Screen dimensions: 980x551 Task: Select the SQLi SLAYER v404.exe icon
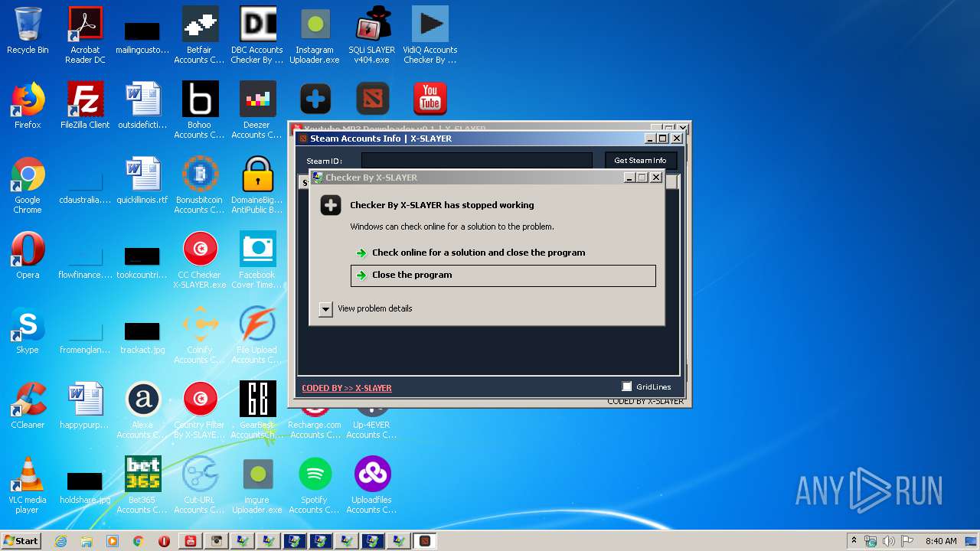[x=372, y=34]
